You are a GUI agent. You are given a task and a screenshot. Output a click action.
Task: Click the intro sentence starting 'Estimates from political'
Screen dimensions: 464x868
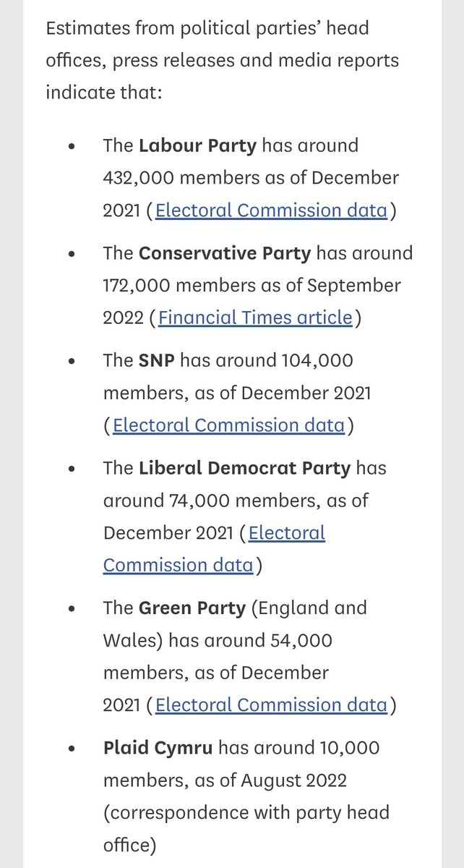click(x=222, y=61)
